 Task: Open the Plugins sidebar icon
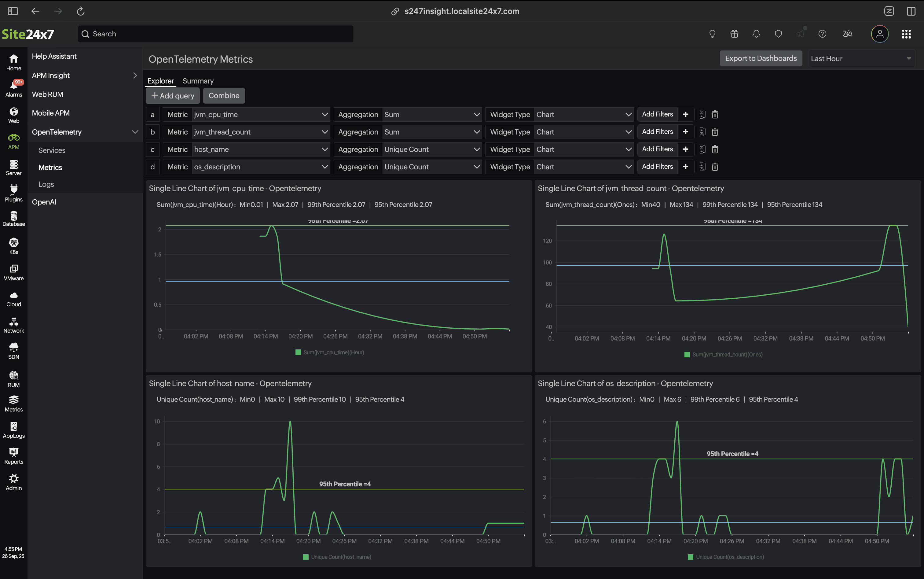click(14, 193)
